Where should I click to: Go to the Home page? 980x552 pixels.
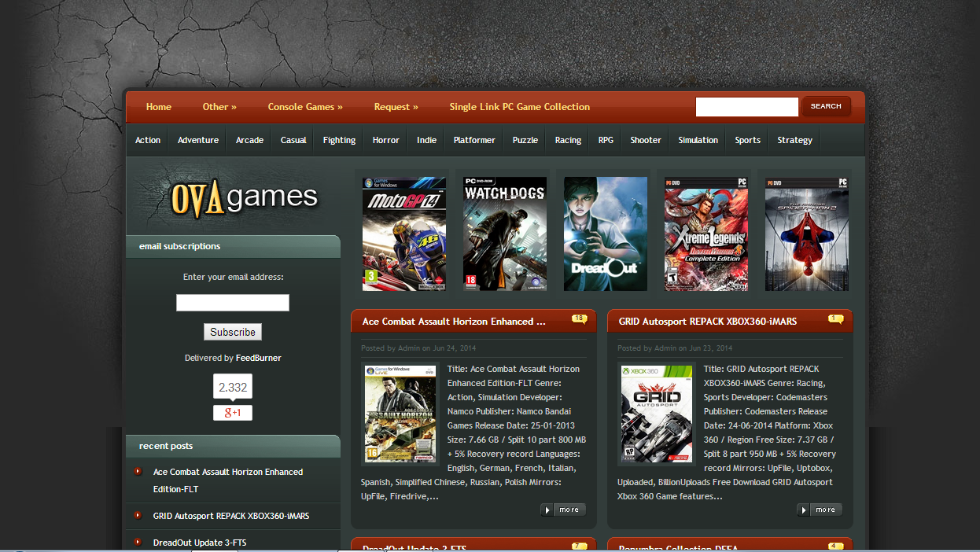159,107
